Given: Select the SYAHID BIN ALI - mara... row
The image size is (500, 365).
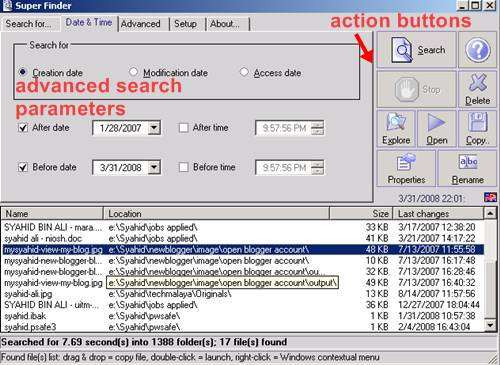Looking at the screenshot, I should [243, 227].
